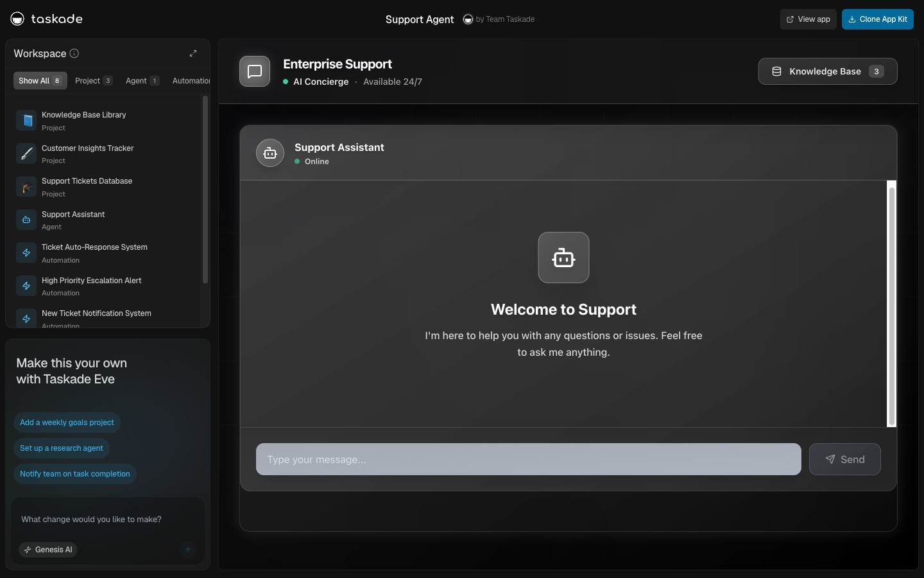Image resolution: width=924 pixels, height=578 pixels.
Task: Click the large welcome robot icon
Action: pyautogui.click(x=563, y=258)
